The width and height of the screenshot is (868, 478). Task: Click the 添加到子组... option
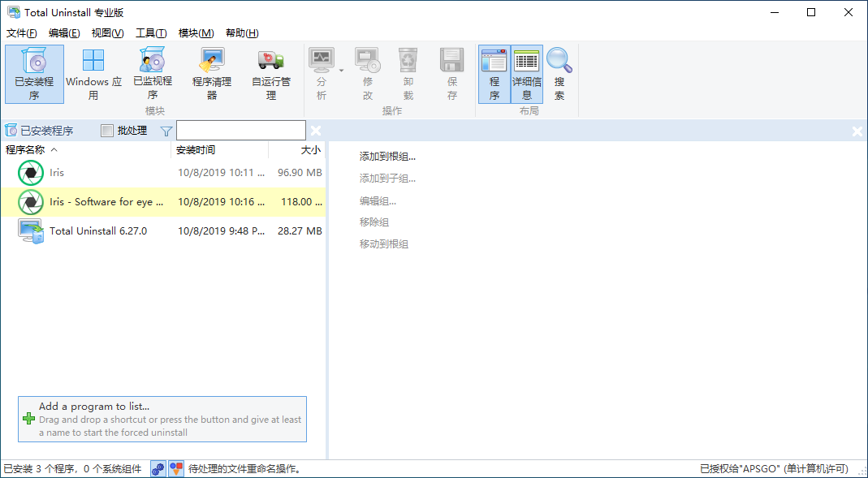tap(387, 179)
